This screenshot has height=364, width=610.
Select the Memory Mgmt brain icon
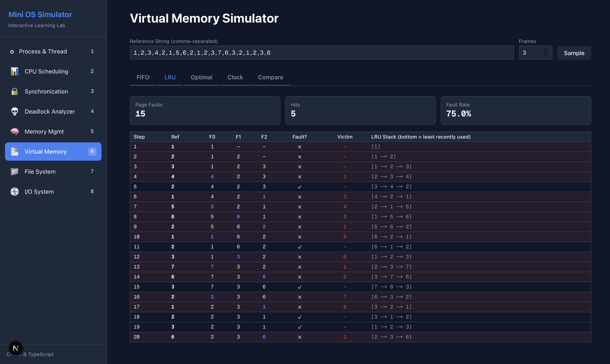[x=14, y=131]
